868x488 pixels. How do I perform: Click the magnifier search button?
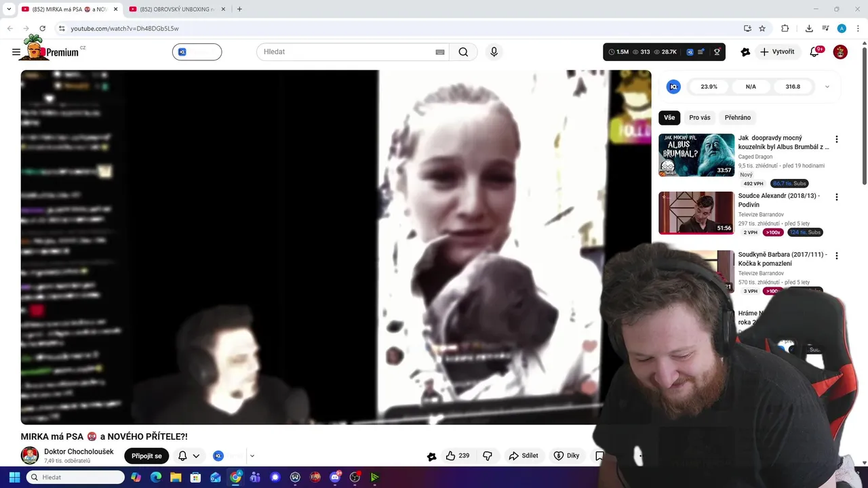pyautogui.click(x=463, y=52)
